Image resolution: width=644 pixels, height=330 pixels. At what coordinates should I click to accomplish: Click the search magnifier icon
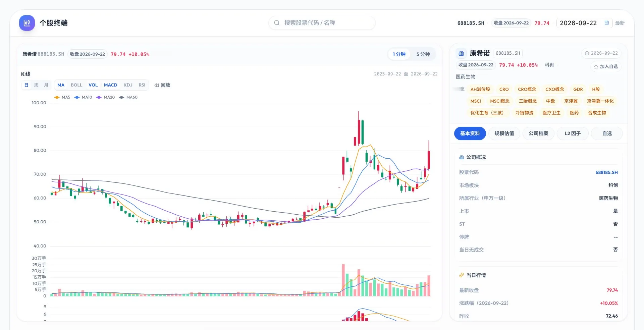[x=277, y=23]
